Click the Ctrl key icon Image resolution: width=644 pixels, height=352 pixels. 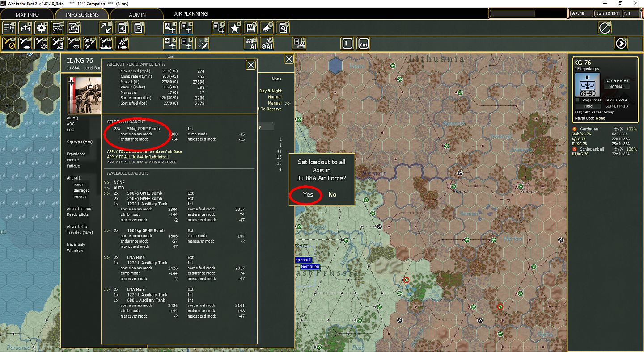pyautogui.click(x=364, y=43)
